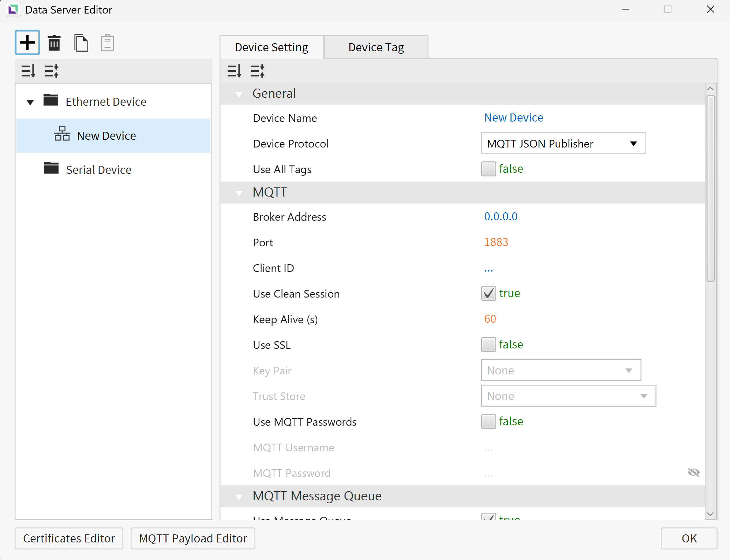Viewport: 730px width, 560px height.
Task: Toggle MQTT Password visibility eye icon
Action: click(693, 473)
